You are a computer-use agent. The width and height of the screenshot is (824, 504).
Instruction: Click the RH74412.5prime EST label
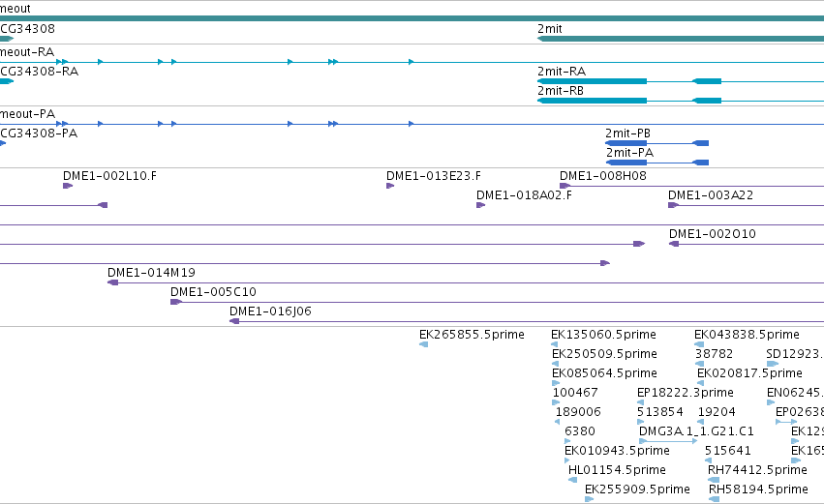[757, 470]
